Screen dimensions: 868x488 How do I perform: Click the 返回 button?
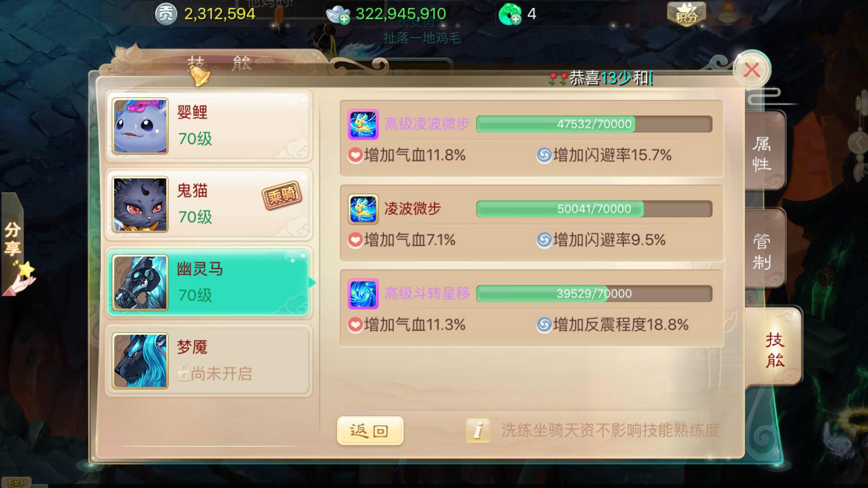pyautogui.click(x=370, y=431)
